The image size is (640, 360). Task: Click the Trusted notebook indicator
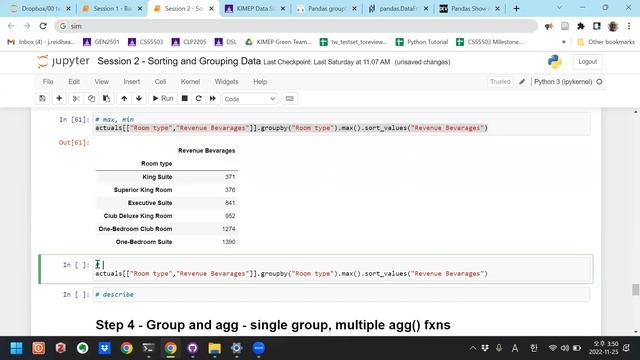tap(500, 82)
